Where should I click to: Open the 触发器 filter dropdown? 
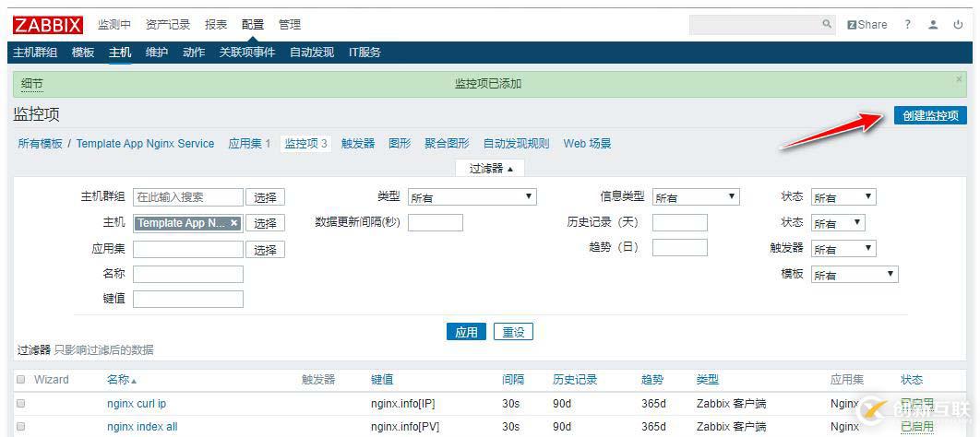pos(843,249)
